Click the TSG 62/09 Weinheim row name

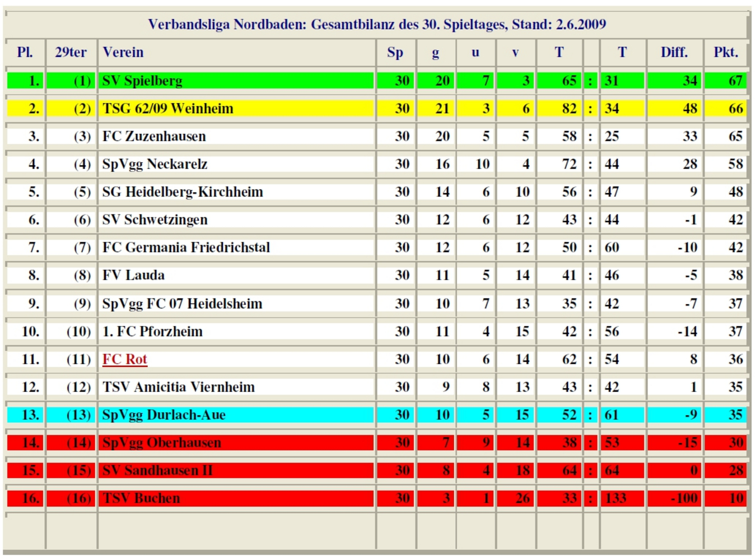[167, 109]
